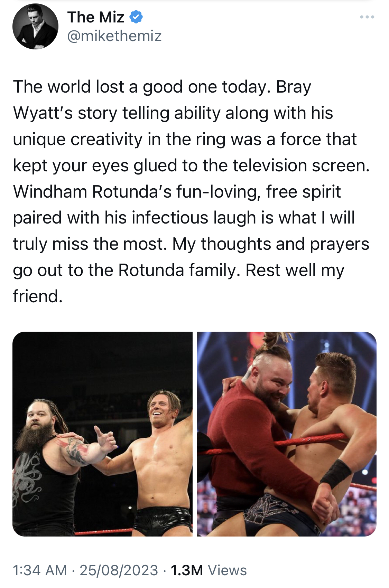Image resolution: width=389 pixels, height=588 pixels.
Task: Click the final word 'friend.'
Action: pyautogui.click(x=38, y=296)
